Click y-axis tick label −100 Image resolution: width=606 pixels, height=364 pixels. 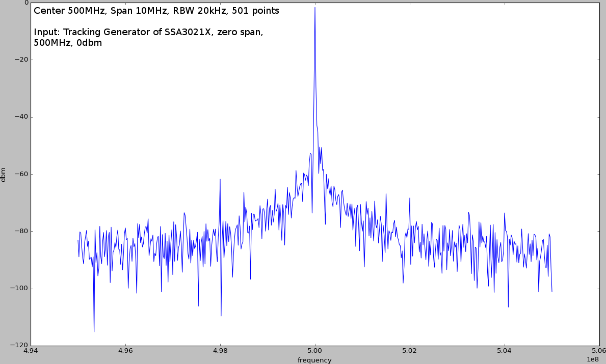pos(20,288)
